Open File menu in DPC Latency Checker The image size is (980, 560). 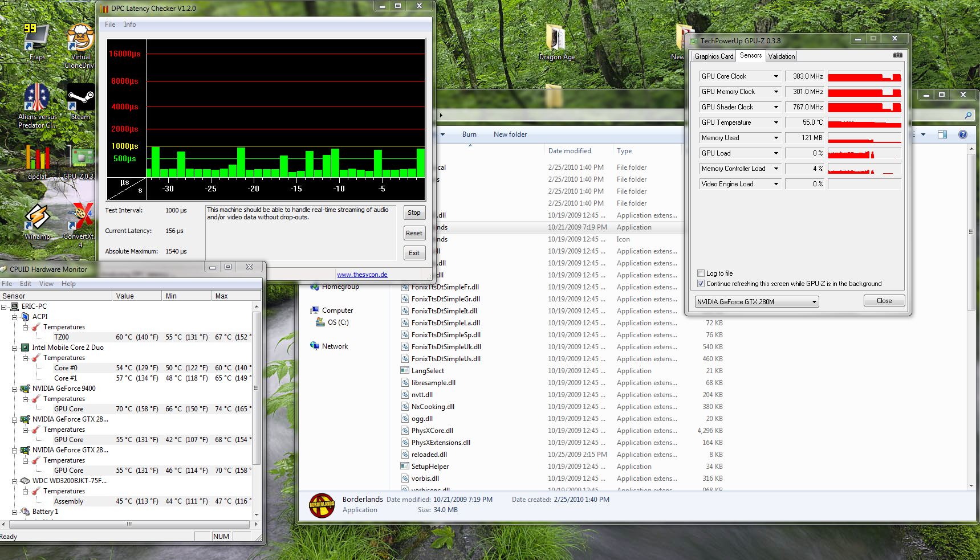[x=110, y=24]
